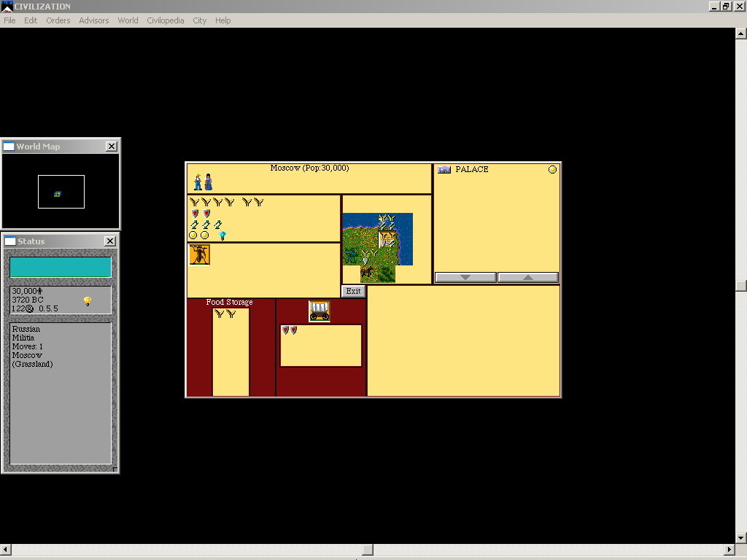Click the horse tile on the city map
This screenshot has width=747, height=560.
367,273
